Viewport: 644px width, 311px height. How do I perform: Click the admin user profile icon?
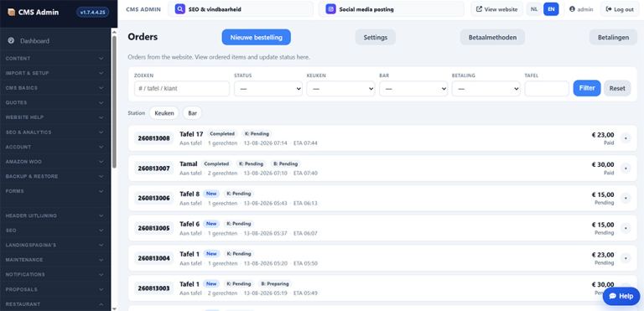point(572,9)
